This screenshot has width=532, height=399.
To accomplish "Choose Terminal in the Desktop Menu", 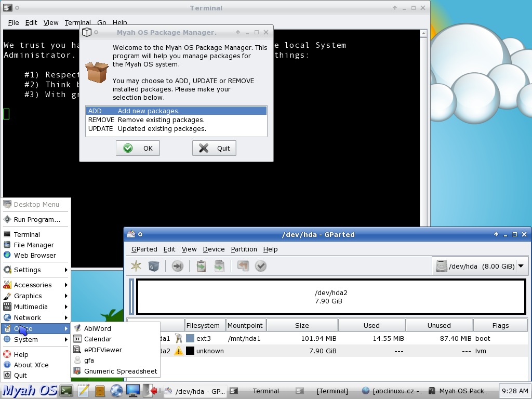I will point(36,234).
